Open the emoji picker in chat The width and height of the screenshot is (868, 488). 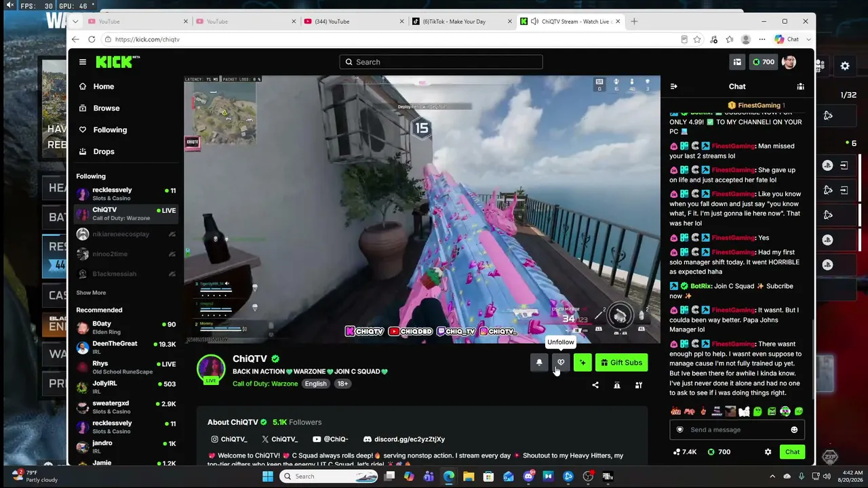pos(794,430)
